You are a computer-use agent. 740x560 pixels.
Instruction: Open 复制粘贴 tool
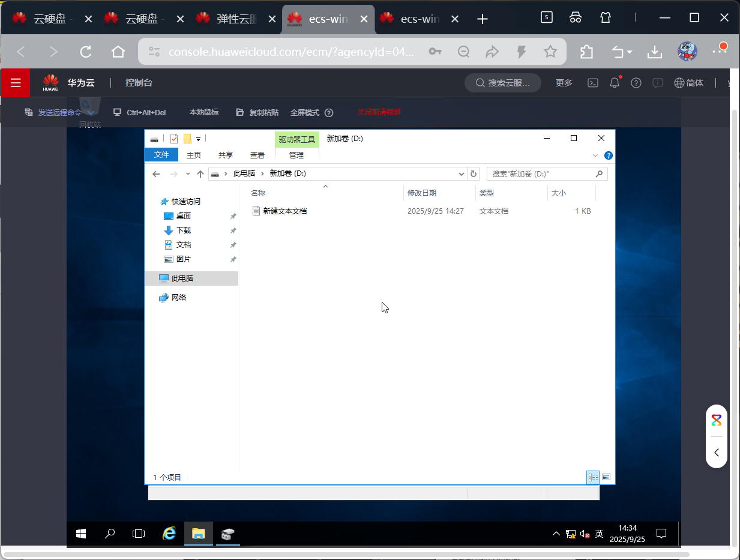(x=257, y=112)
